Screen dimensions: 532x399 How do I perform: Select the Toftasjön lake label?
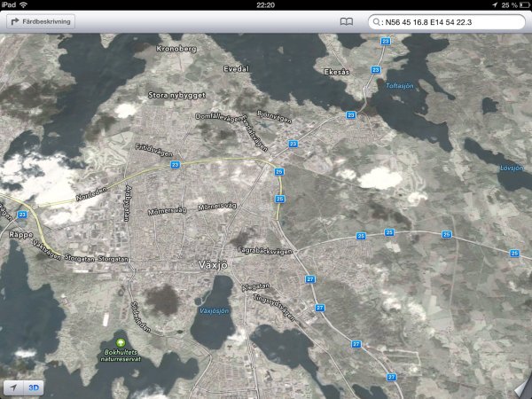point(401,86)
